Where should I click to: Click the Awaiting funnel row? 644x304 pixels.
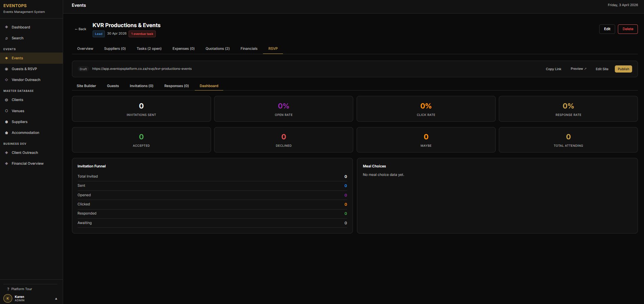click(x=212, y=223)
